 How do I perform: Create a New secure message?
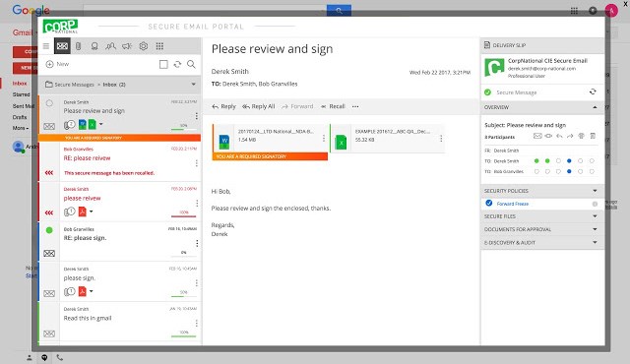(57, 64)
